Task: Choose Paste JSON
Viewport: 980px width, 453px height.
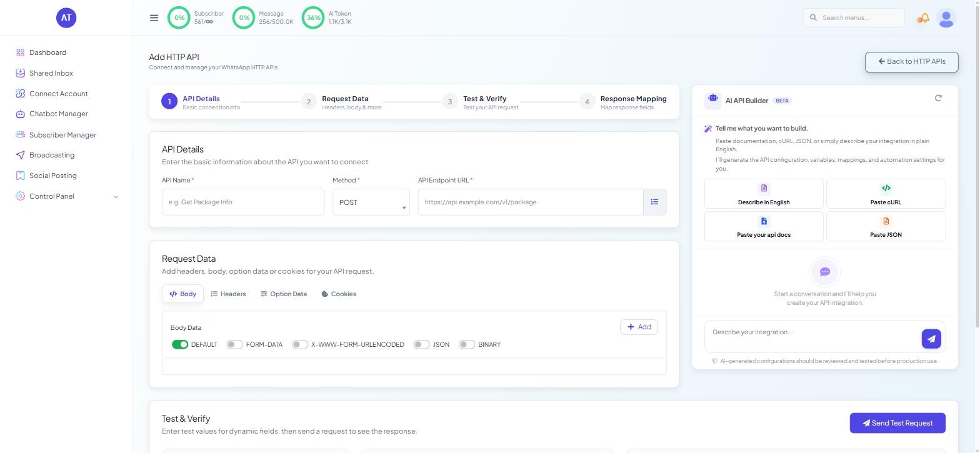Action: (x=886, y=226)
